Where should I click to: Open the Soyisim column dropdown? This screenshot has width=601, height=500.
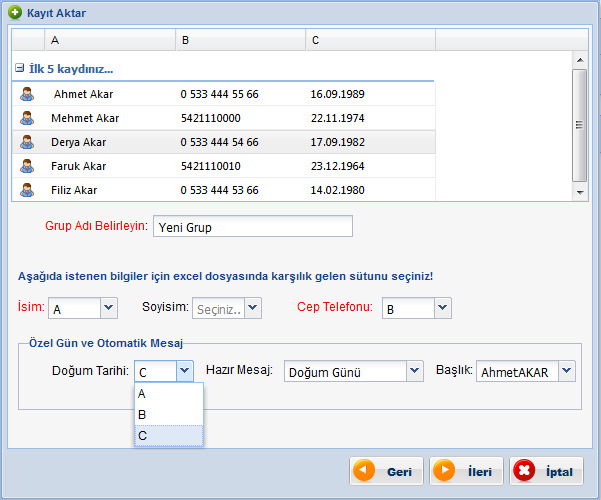pos(253,308)
